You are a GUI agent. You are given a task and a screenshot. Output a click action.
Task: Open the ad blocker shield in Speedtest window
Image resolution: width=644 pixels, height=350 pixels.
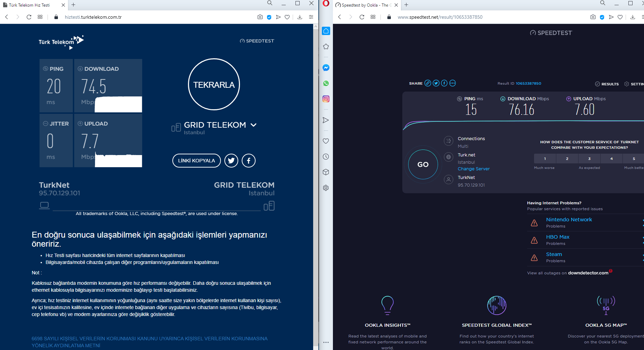point(602,17)
